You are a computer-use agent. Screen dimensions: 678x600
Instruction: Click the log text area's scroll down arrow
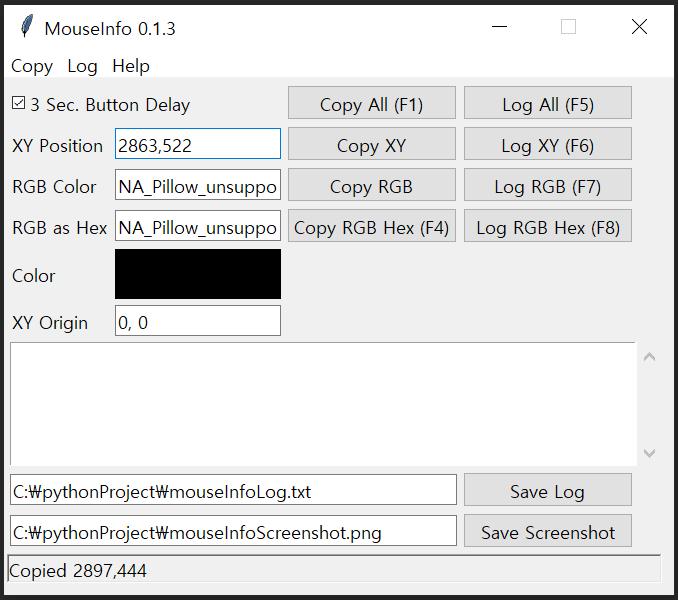click(x=649, y=453)
